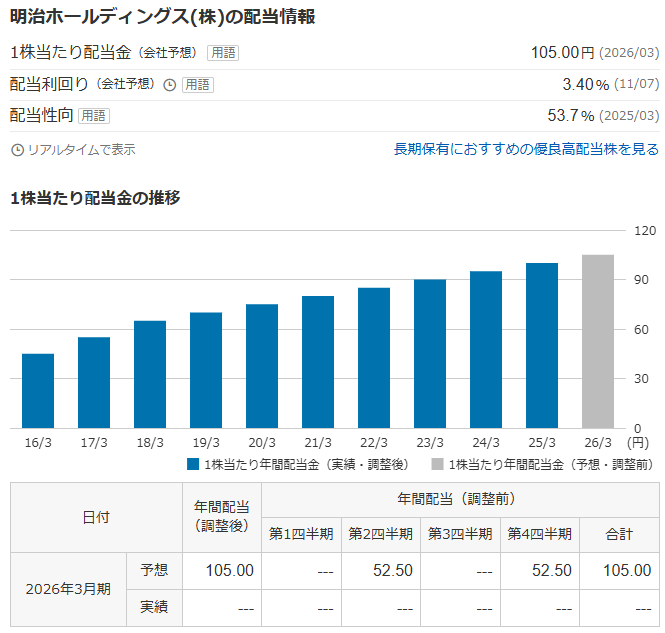Open the 長期保有におすすめの優良高配当株を見る link
The width and height of the screenshot is (665, 633).
(x=526, y=149)
